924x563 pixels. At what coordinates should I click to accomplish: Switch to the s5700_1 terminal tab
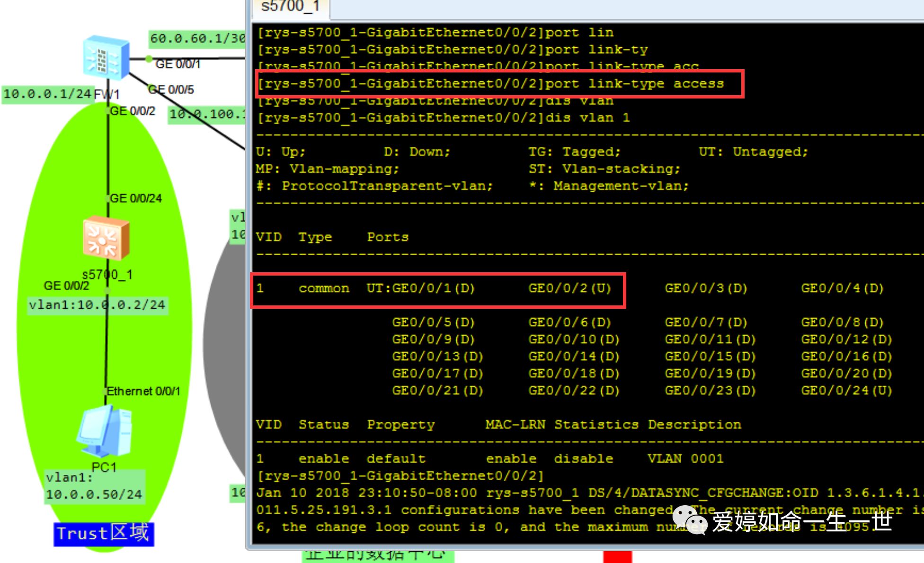(x=290, y=7)
